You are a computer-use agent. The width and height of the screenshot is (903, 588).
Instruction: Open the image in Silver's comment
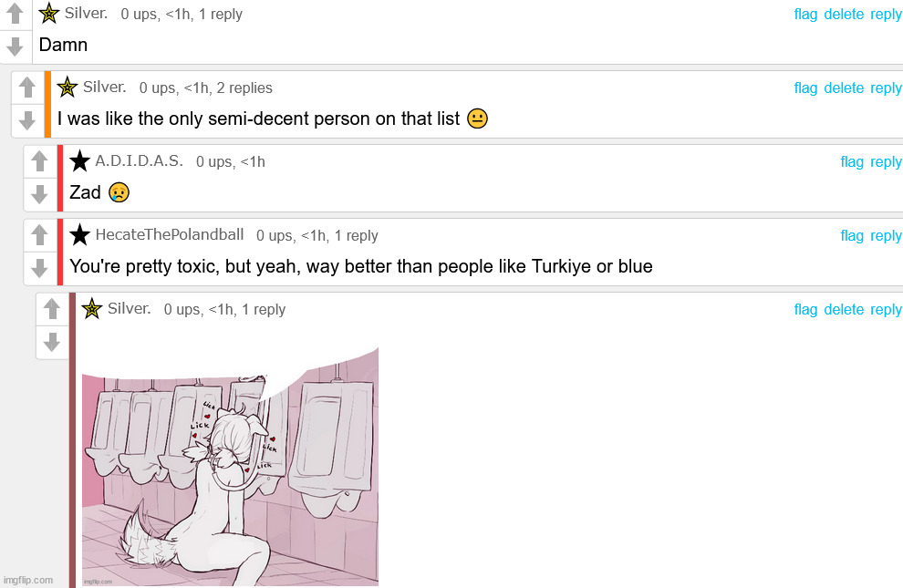pyautogui.click(x=231, y=467)
